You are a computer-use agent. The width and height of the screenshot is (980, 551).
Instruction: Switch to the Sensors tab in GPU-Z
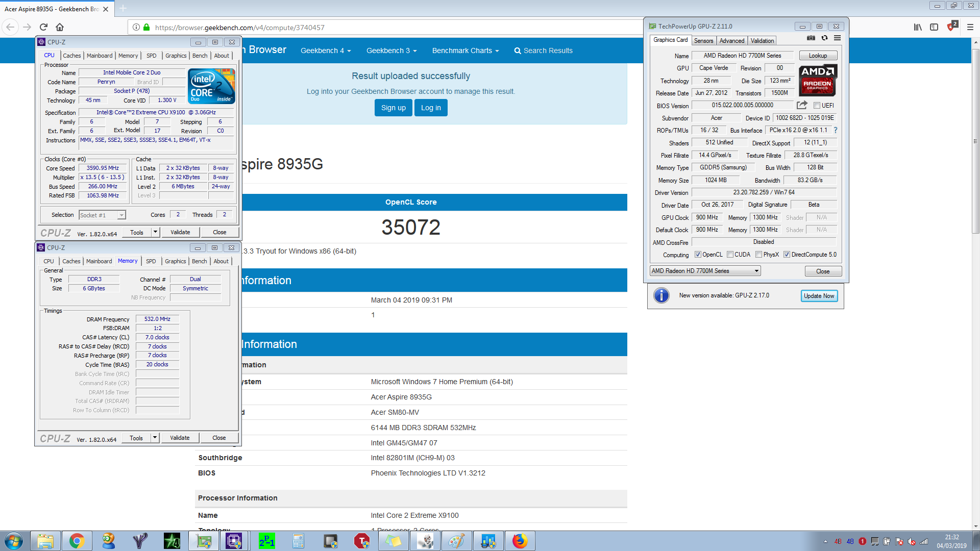[x=703, y=41]
